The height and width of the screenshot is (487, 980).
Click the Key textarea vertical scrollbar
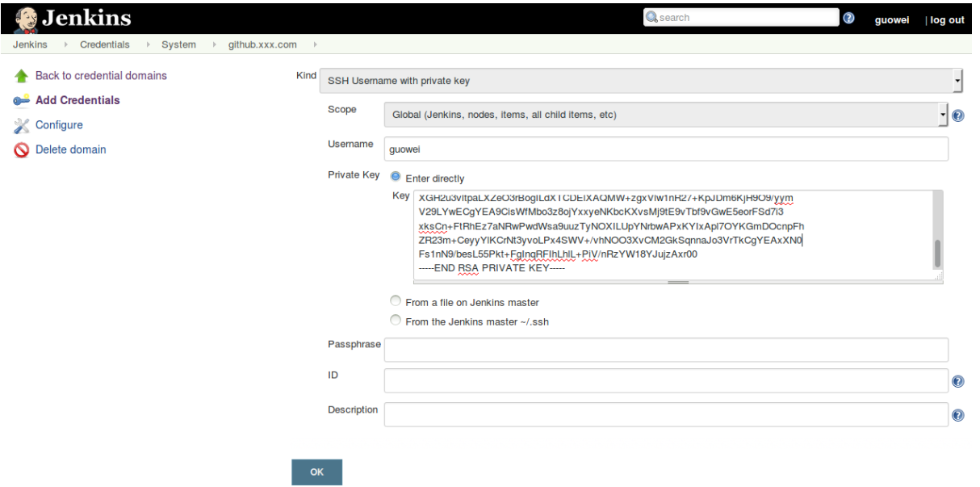pos(937,253)
